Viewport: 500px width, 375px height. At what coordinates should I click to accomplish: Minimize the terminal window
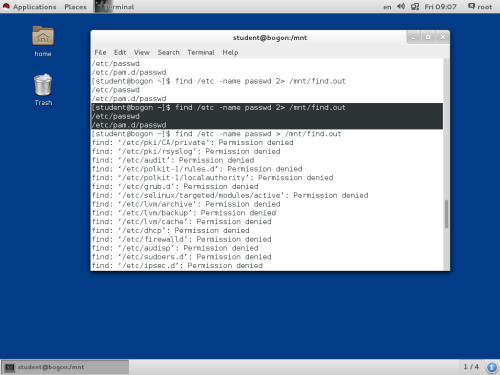coord(414,37)
